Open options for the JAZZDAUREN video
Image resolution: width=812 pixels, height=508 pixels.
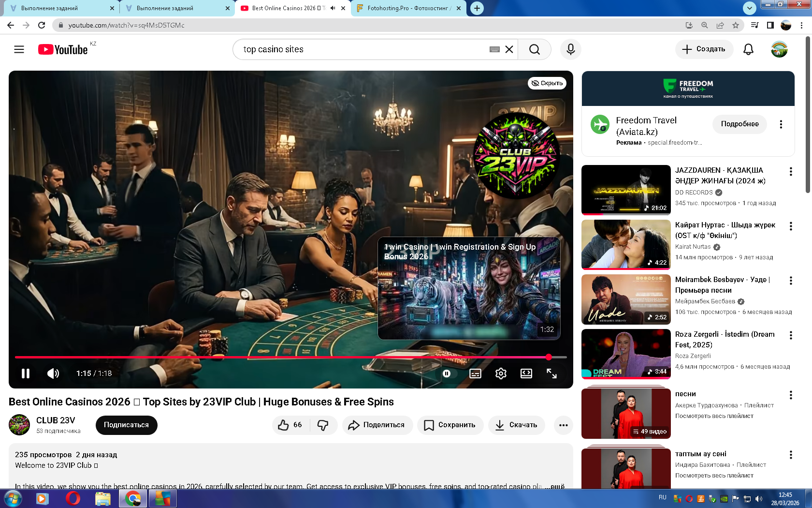coord(791,171)
